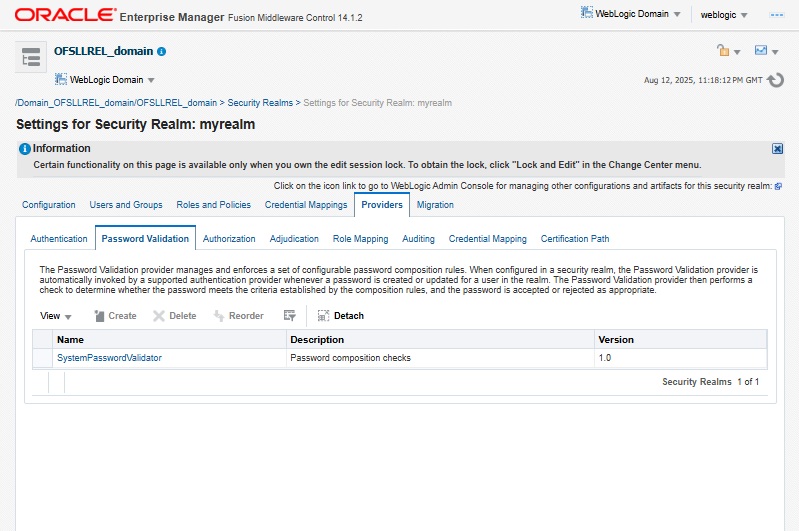
Task: Switch to the Adjudication sub-tab
Action: 294,239
